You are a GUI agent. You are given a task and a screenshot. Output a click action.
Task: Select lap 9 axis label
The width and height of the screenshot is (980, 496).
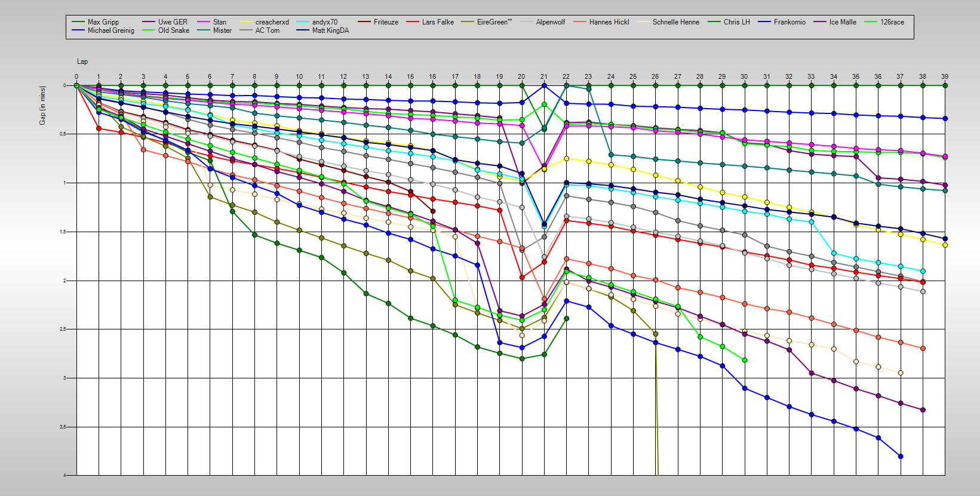point(277,76)
